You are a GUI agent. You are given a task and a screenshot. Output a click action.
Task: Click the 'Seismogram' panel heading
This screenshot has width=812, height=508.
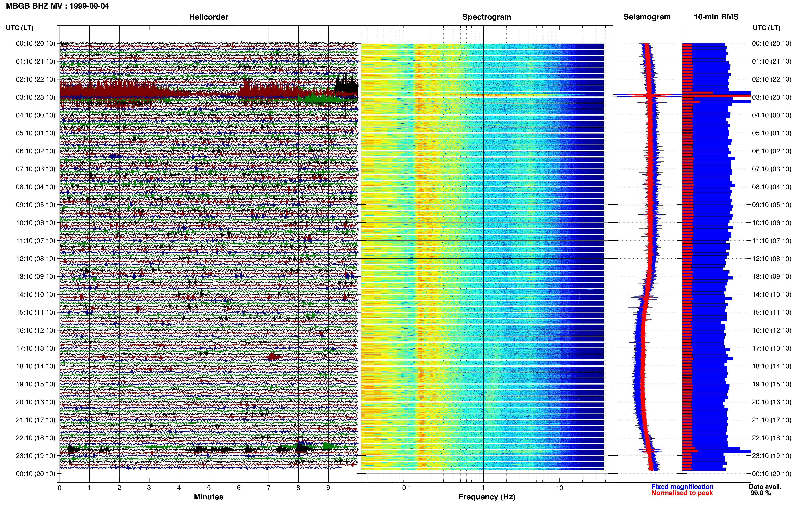[647, 17]
